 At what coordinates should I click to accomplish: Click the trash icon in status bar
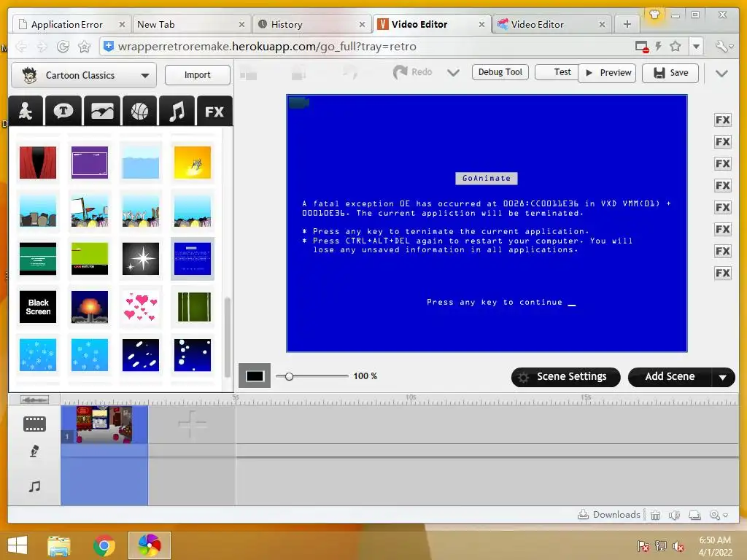(x=656, y=515)
